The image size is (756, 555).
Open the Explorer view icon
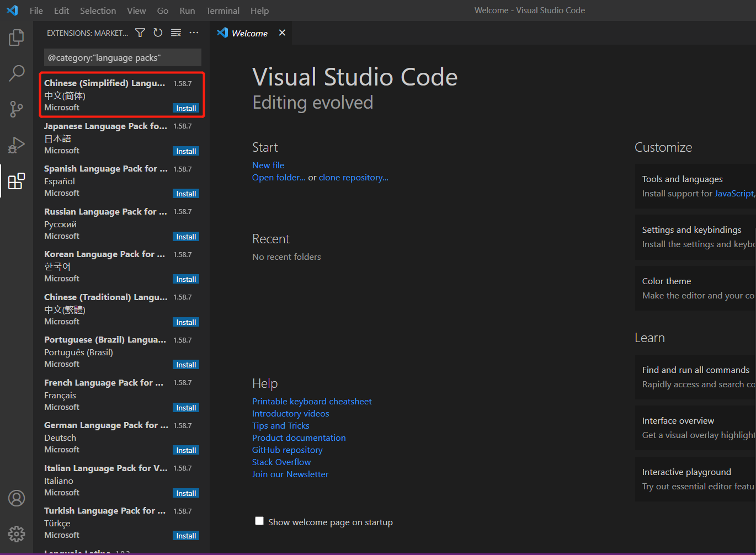coord(16,37)
